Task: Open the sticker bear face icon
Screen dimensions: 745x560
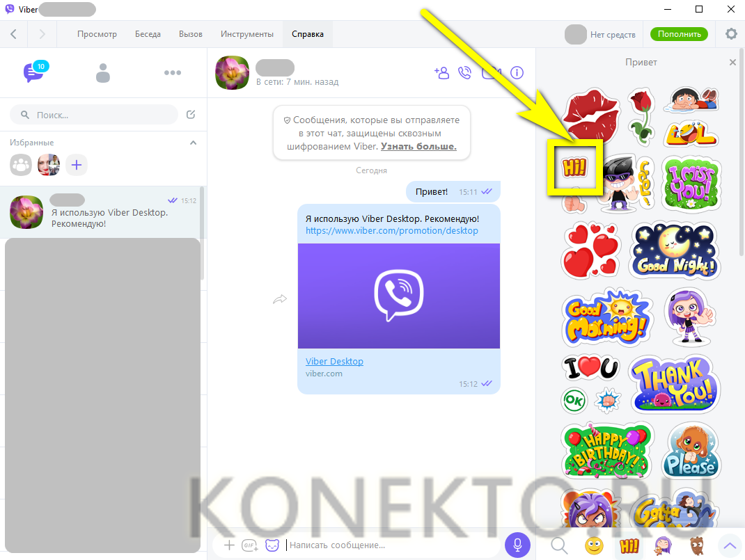Action: pyautogui.click(x=272, y=545)
